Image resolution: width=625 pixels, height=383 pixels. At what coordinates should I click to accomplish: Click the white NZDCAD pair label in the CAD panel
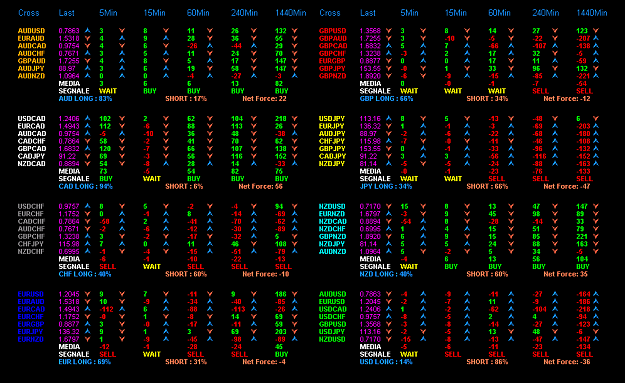[x=31, y=164]
